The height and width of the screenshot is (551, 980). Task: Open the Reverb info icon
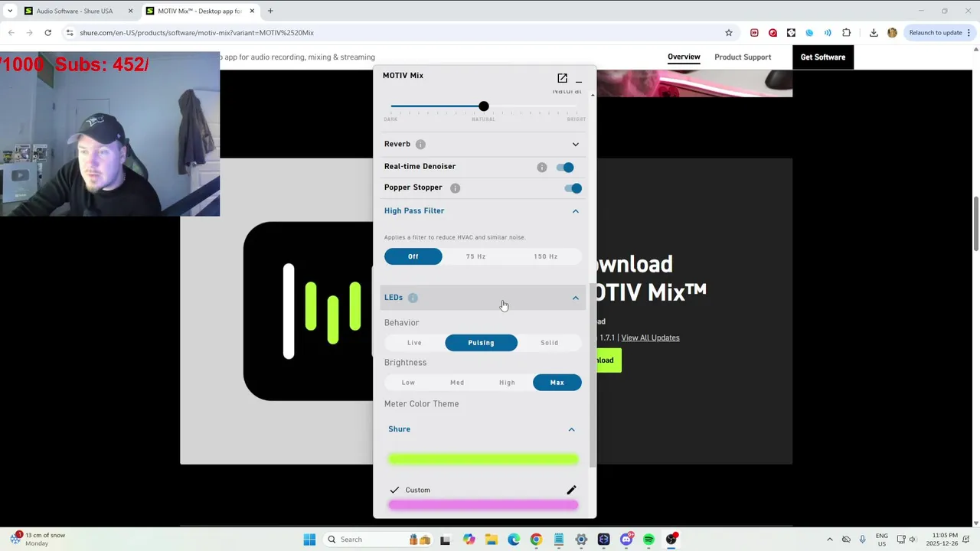click(420, 144)
